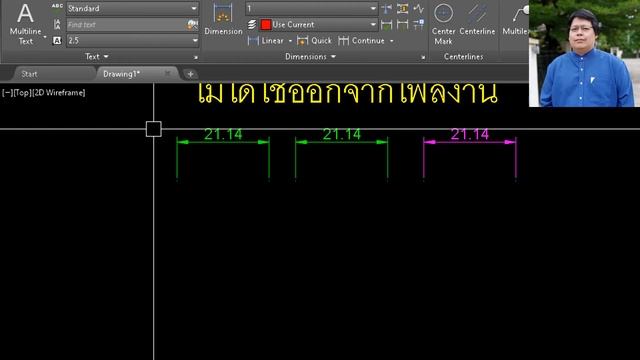
Task: Open the Standard text style dropdown
Action: coord(194,8)
